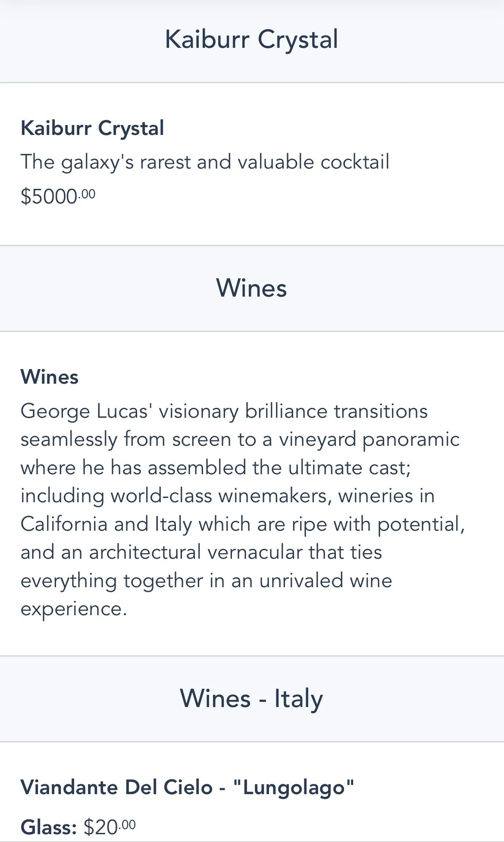Tap the Glass: $20.00 price line
This screenshot has height=842, width=504.
pos(78,827)
